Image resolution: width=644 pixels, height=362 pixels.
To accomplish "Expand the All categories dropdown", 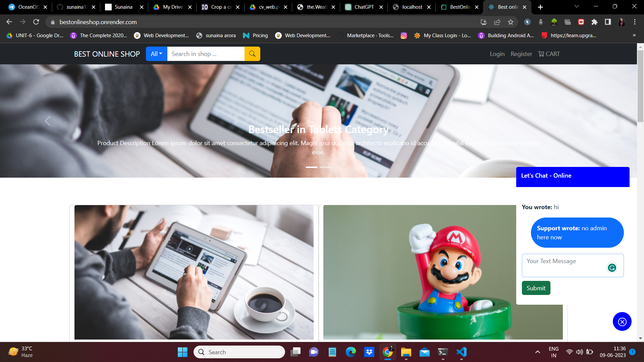I will (x=156, y=54).
